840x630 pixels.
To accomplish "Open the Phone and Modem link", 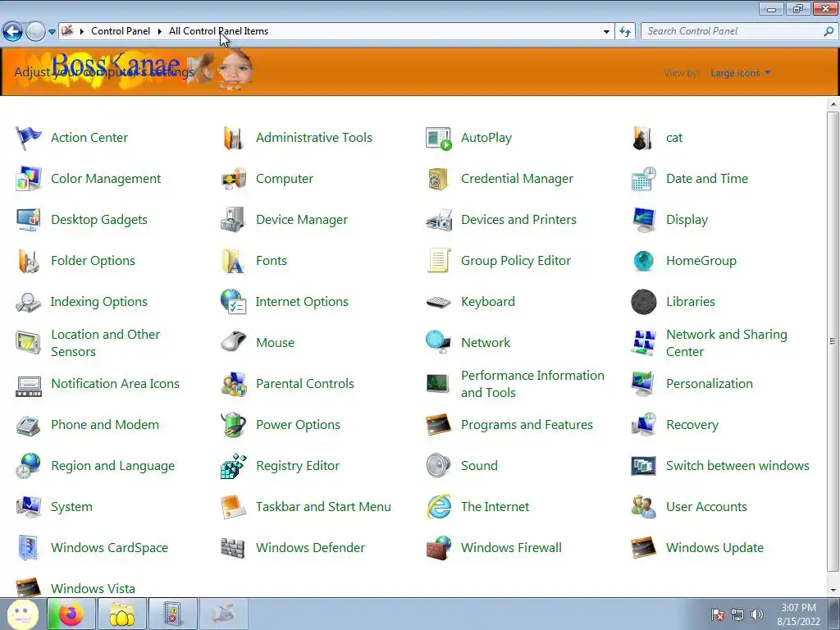I will [105, 425].
